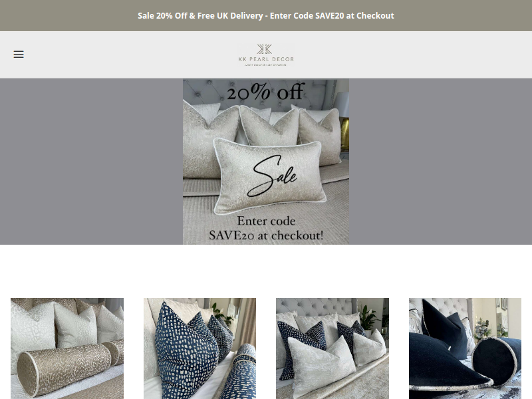
Task: Click the KK Pearl Decor logo
Action: click(x=265, y=55)
